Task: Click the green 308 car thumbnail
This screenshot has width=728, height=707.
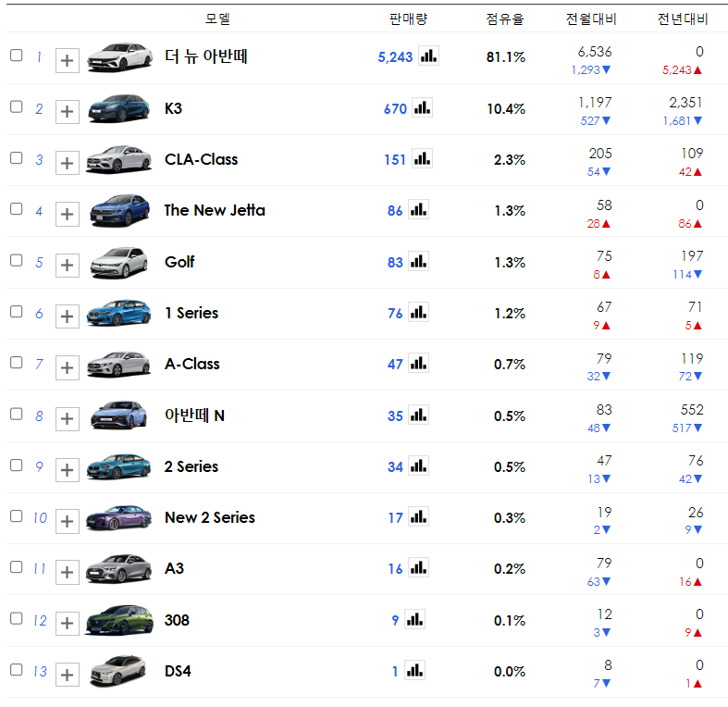Action: [x=119, y=620]
